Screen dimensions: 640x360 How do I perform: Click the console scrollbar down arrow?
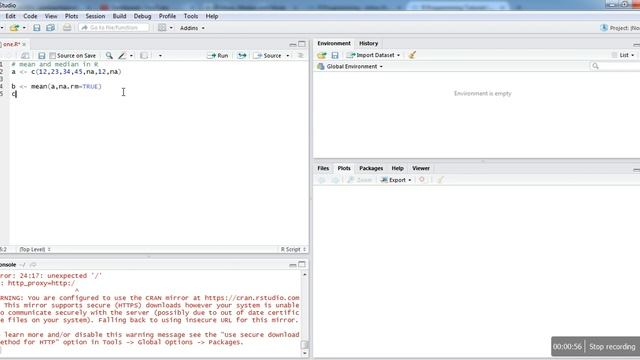point(304,353)
